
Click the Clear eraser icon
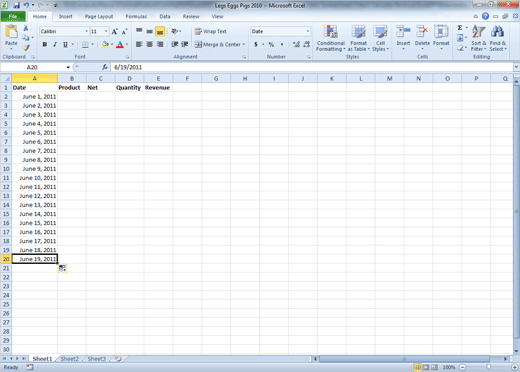pos(460,48)
